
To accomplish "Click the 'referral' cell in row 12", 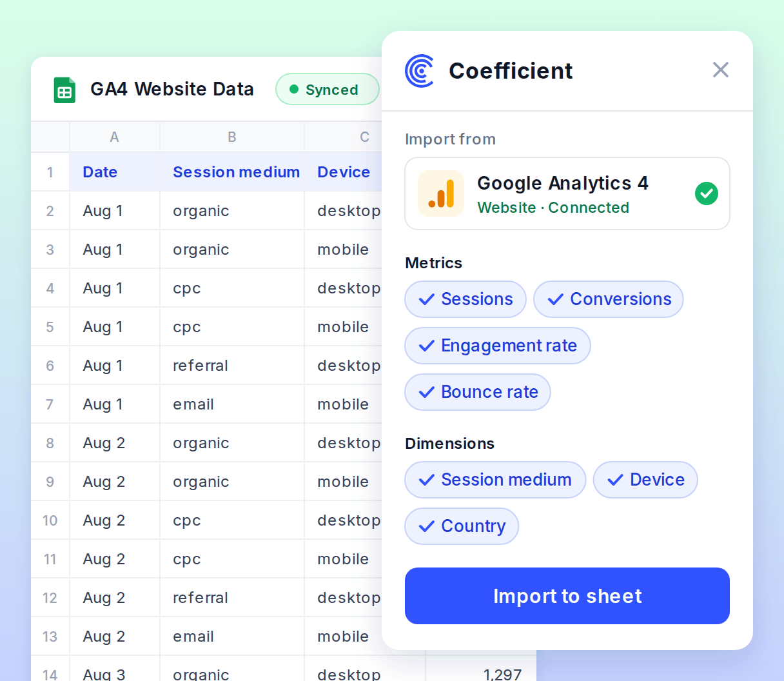I will [x=232, y=598].
